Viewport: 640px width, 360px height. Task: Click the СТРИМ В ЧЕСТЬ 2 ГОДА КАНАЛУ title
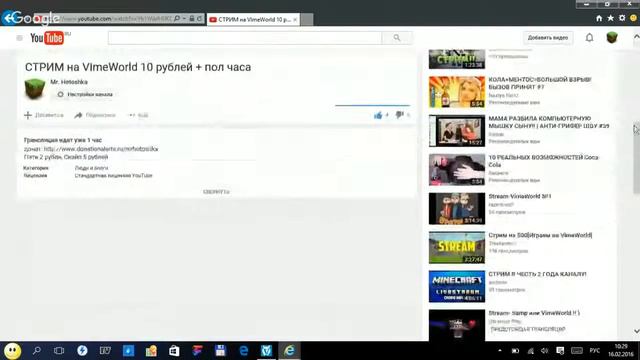(x=538, y=274)
